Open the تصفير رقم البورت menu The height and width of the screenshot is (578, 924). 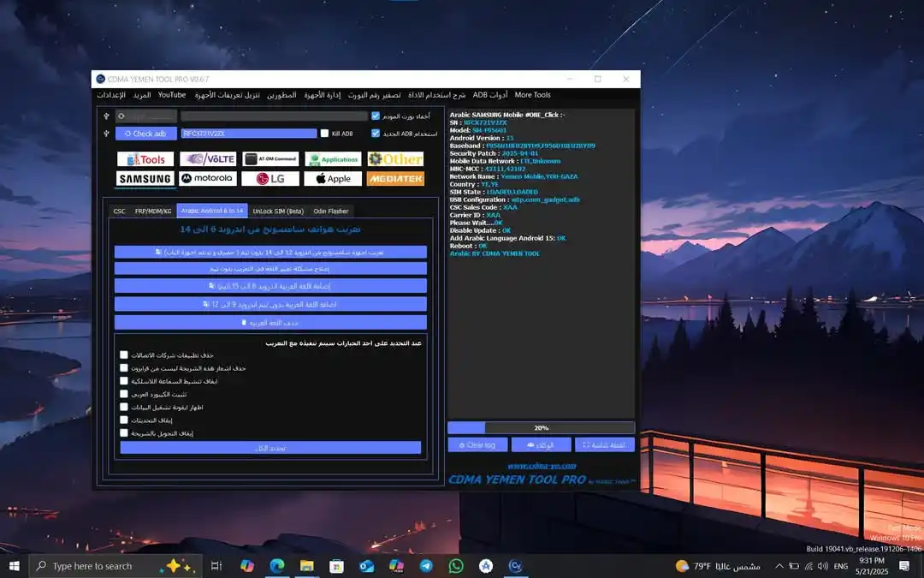(374, 95)
